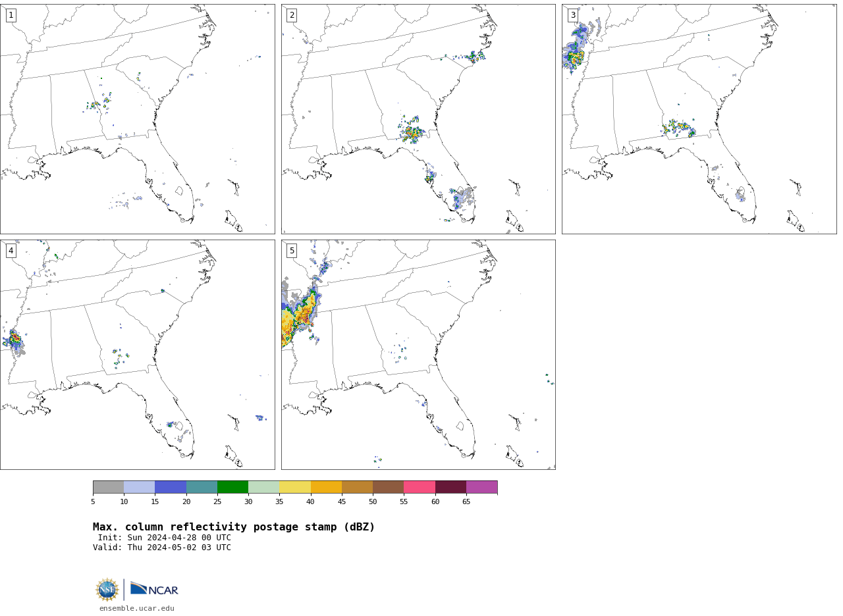Open ensemble member 3 map panel
This screenshot has height=616, width=843.
(x=699, y=119)
